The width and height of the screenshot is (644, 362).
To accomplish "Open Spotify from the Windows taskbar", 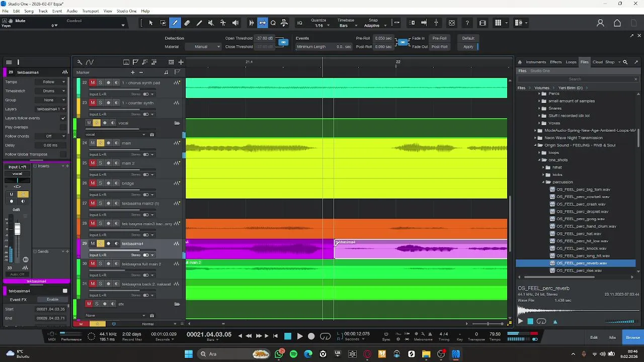I will coord(293,354).
